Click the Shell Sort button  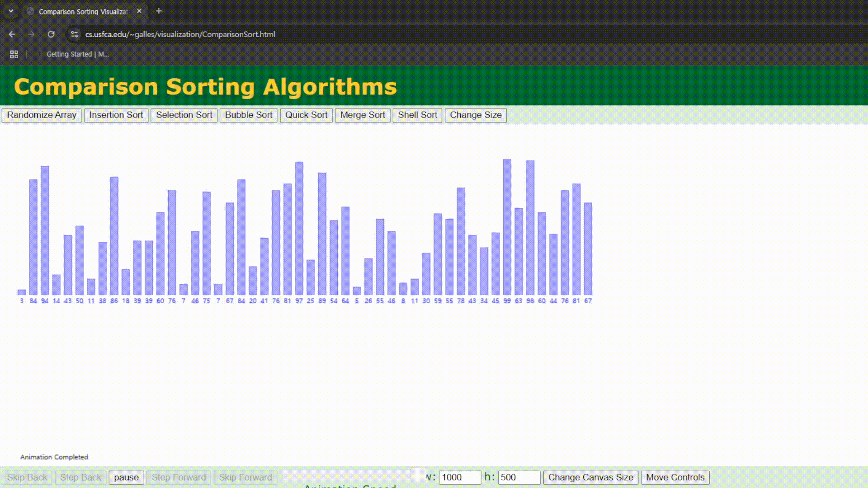417,115
